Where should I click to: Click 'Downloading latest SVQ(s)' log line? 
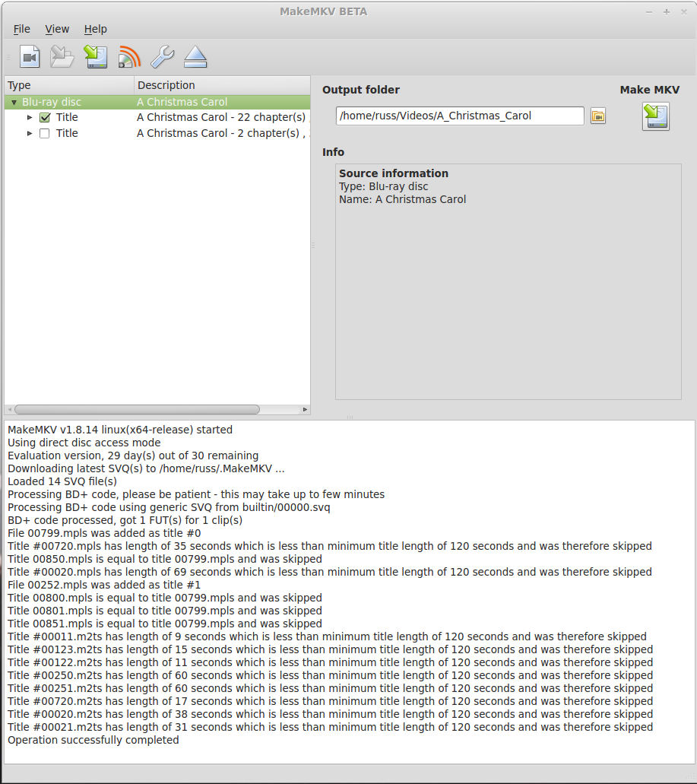(147, 468)
